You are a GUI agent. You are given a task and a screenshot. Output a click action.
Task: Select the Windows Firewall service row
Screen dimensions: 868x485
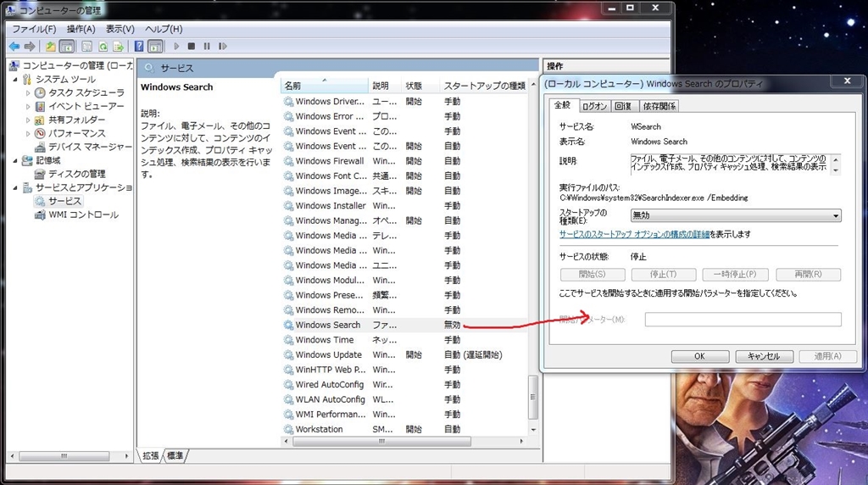pos(404,161)
